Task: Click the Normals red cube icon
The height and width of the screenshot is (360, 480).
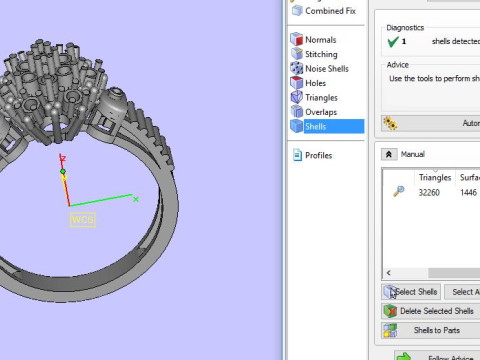Action: click(296, 39)
